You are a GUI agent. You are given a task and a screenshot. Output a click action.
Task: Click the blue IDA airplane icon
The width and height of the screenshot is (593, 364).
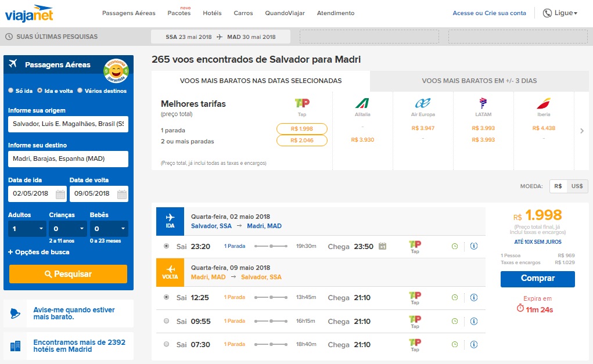pos(170,217)
